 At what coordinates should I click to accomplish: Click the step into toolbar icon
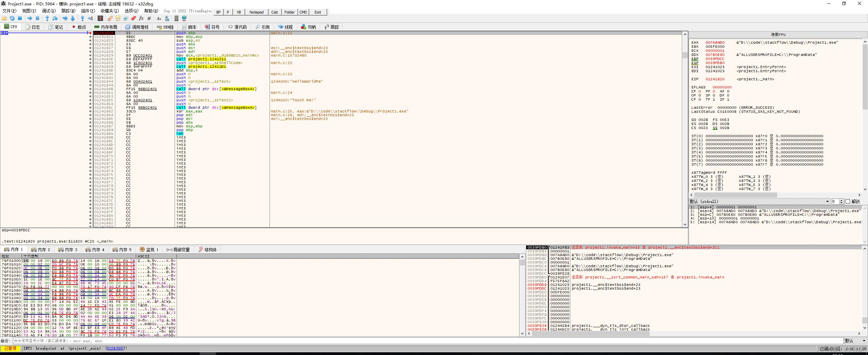(x=47, y=18)
